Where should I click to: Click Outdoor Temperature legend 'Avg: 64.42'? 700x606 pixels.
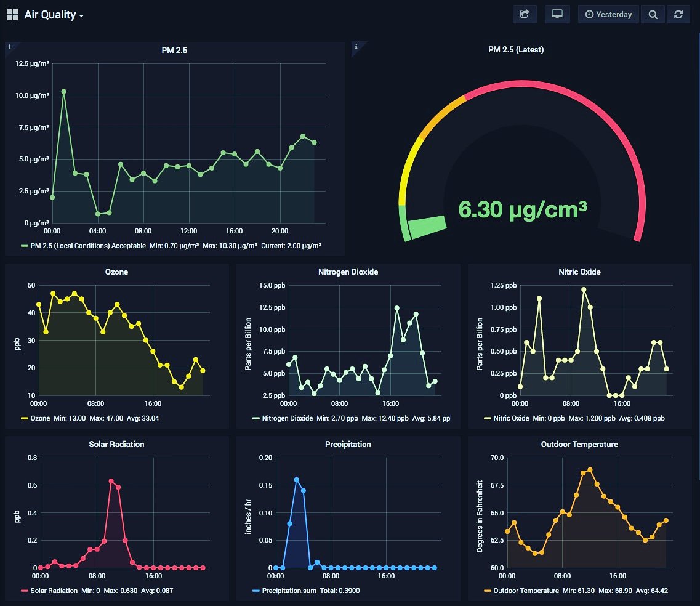tap(652, 591)
